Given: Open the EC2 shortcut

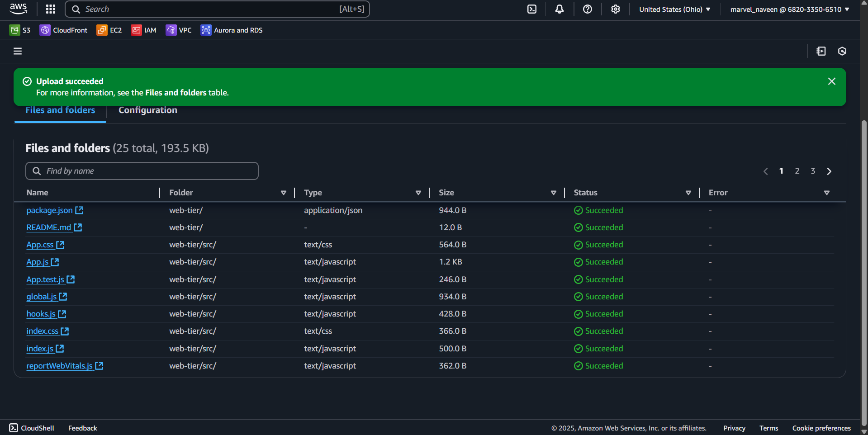Looking at the screenshot, I should [109, 30].
